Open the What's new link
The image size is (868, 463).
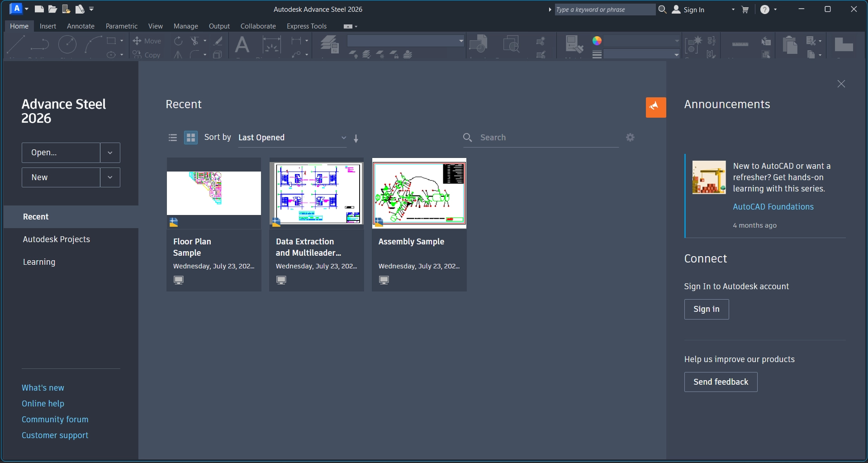(43, 388)
